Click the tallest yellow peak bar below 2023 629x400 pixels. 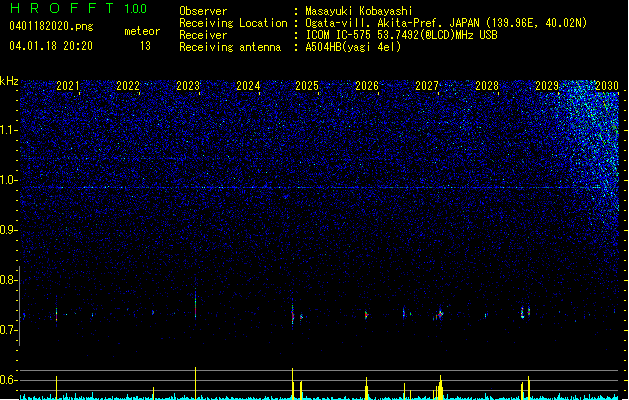pyautogui.click(x=195, y=383)
